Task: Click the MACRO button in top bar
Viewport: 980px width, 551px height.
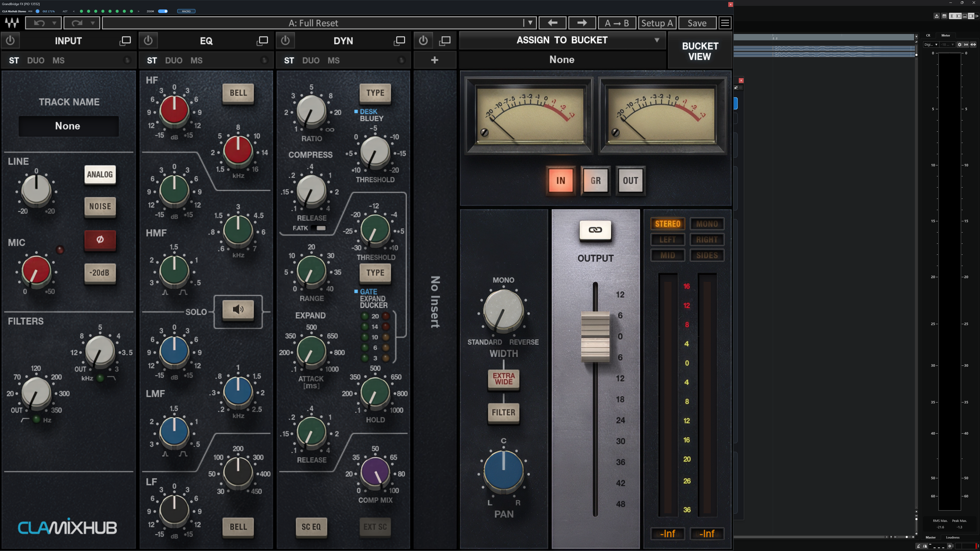Action: click(186, 11)
